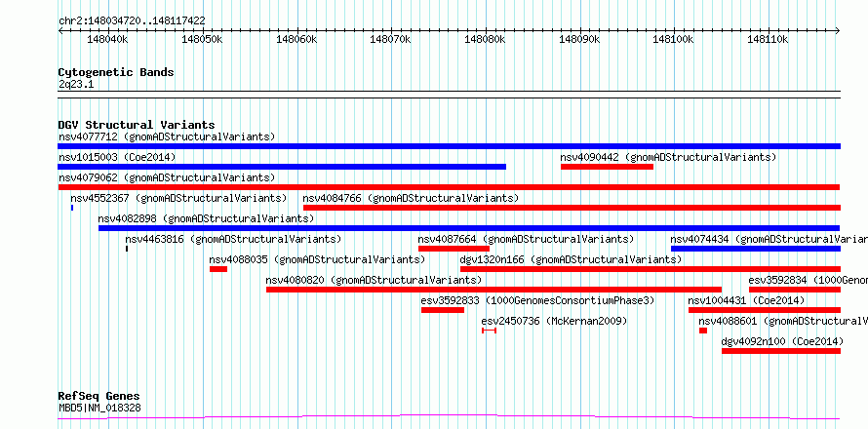This screenshot has height=429, width=868.
Task: Click the dgv1320n166 red variant bar
Action: [x=651, y=269]
